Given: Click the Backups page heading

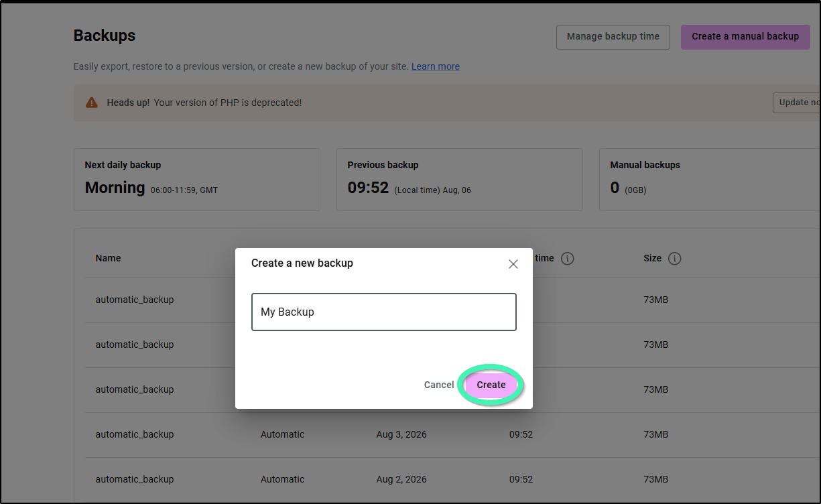Looking at the screenshot, I should pyautogui.click(x=105, y=36).
